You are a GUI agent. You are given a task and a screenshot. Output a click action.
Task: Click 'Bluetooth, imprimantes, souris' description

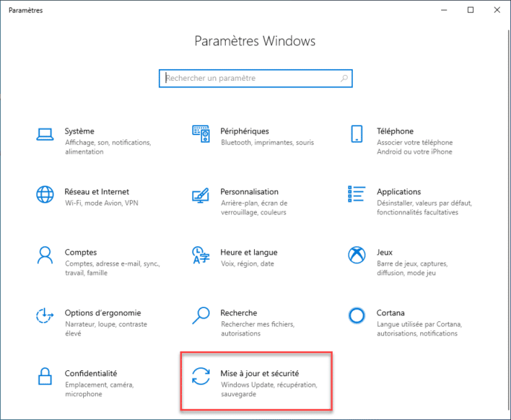click(267, 142)
